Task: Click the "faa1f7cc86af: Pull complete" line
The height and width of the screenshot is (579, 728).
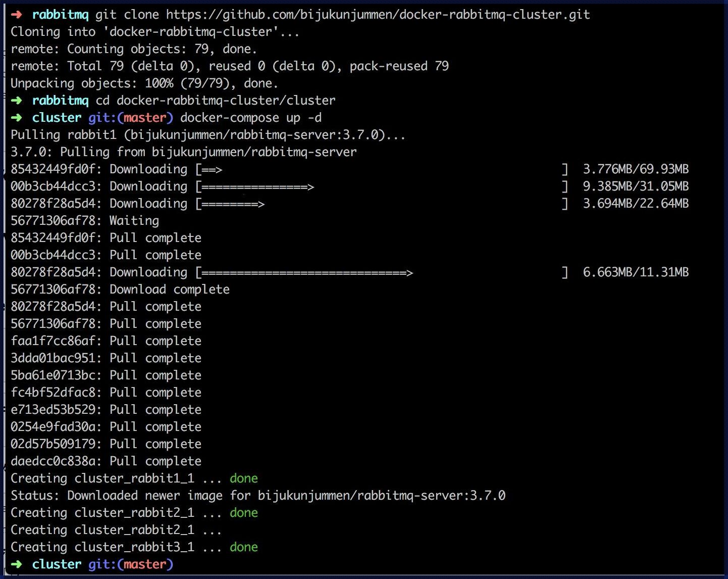Action: pyautogui.click(x=106, y=341)
